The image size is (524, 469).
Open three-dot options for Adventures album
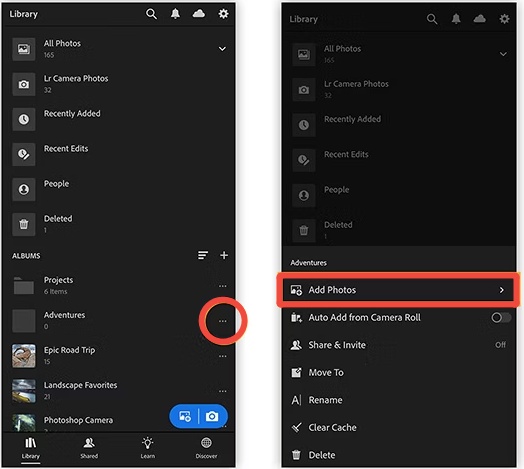pos(223,321)
